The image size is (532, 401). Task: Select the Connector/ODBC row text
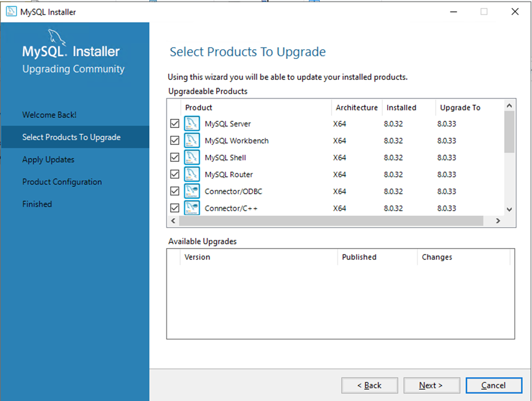[x=233, y=191]
